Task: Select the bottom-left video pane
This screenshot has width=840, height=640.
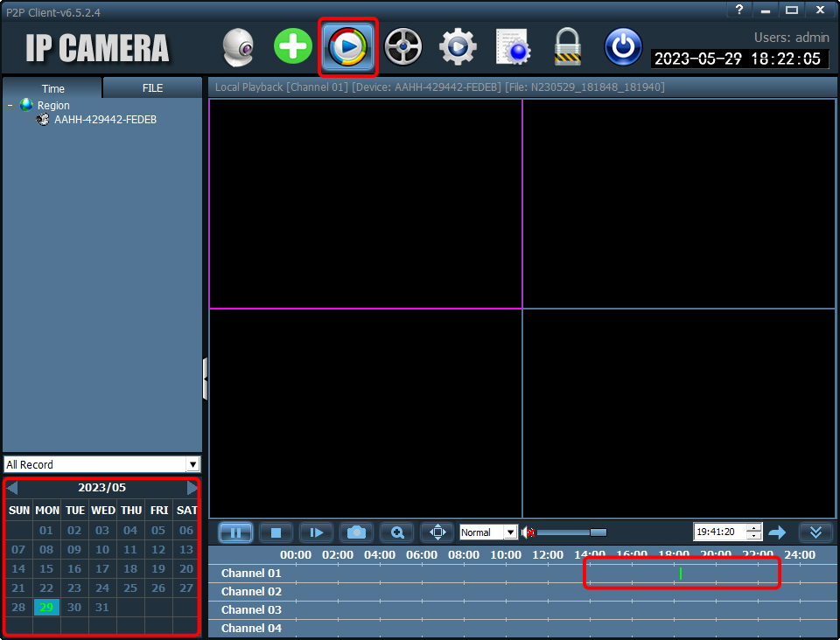Action: [x=366, y=413]
